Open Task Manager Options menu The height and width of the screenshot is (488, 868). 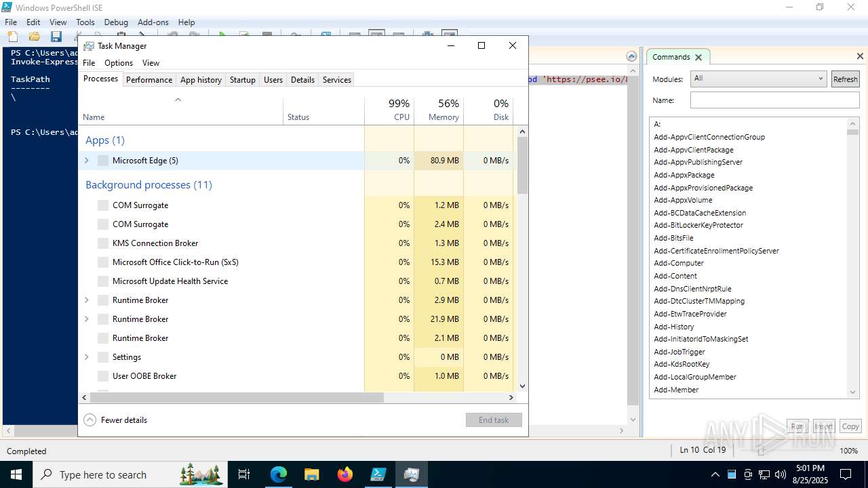(119, 63)
